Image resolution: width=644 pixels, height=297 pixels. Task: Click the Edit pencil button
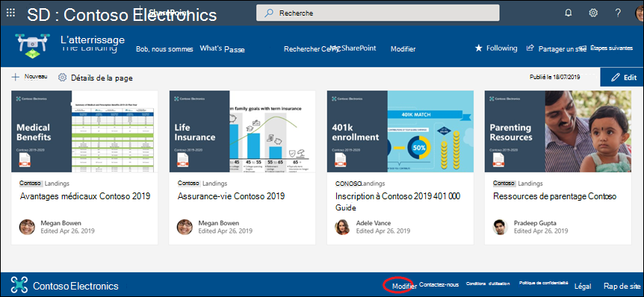coord(622,77)
